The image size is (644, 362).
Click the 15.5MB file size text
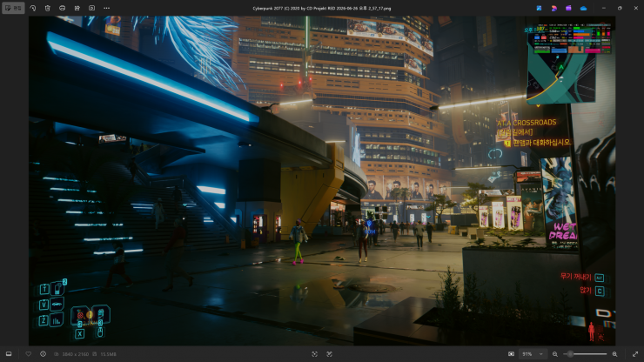[108, 354]
